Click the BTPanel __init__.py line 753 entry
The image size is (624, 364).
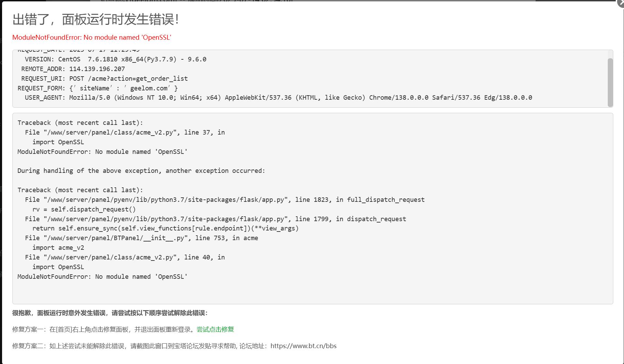(x=141, y=238)
